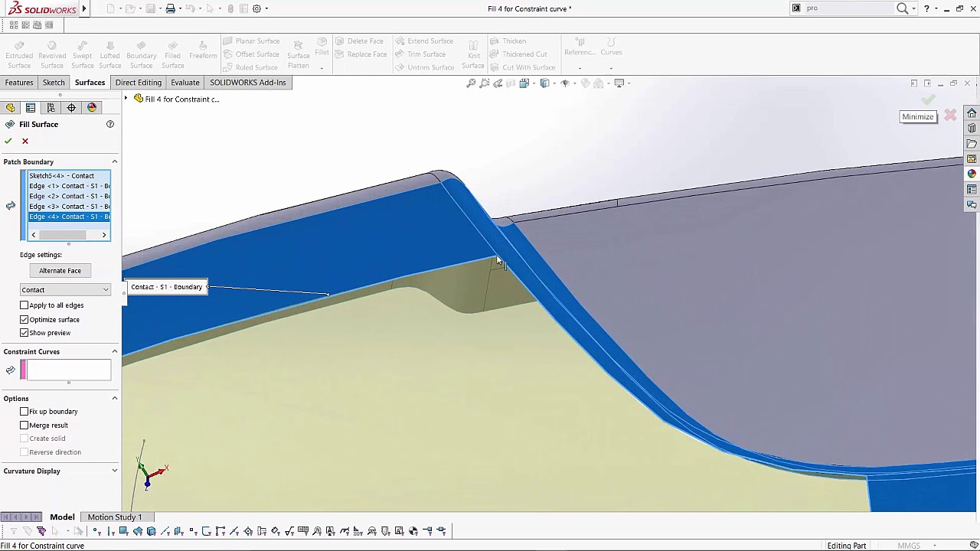Open Evaluate tab
This screenshot has height=551, width=980.
click(185, 83)
